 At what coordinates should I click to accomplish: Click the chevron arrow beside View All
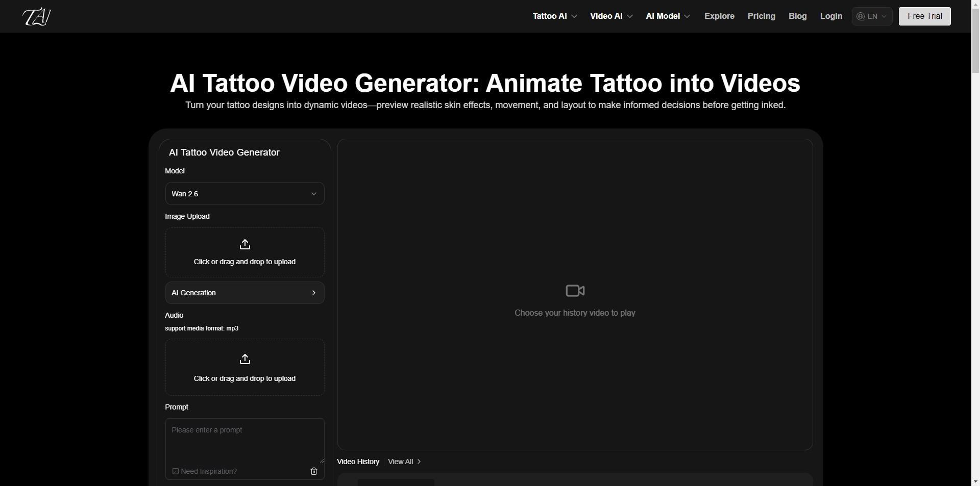(419, 462)
